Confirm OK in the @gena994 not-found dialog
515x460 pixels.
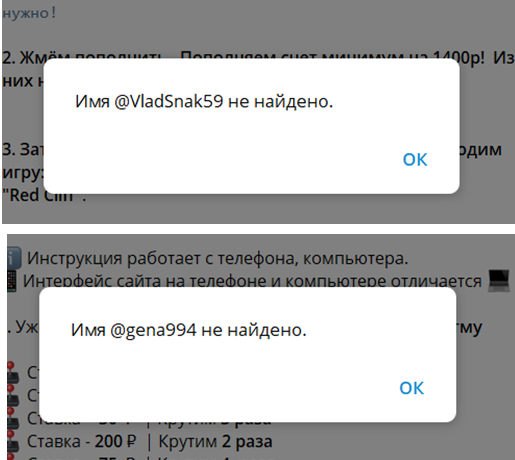coord(412,388)
